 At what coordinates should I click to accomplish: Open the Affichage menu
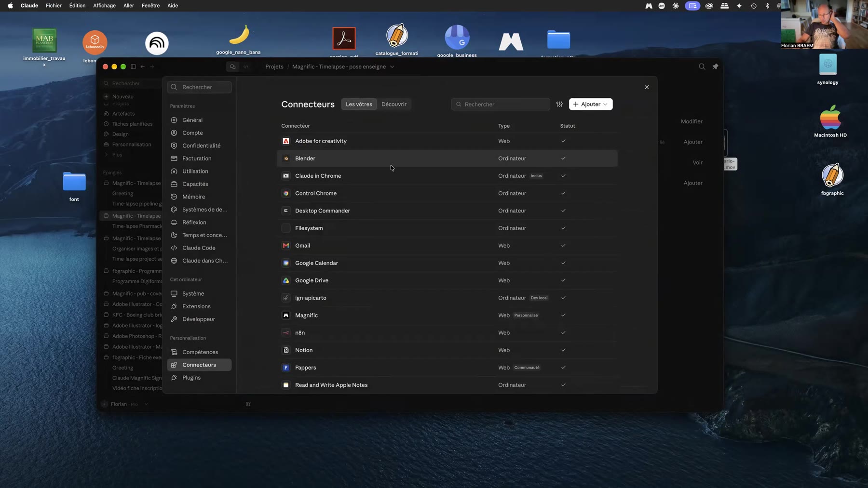[104, 6]
